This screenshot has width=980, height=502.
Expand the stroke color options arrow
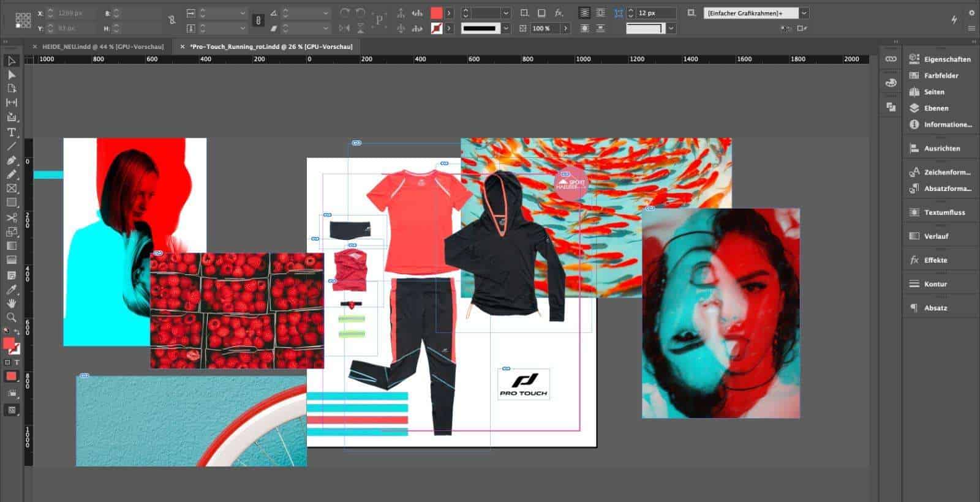[x=449, y=28]
